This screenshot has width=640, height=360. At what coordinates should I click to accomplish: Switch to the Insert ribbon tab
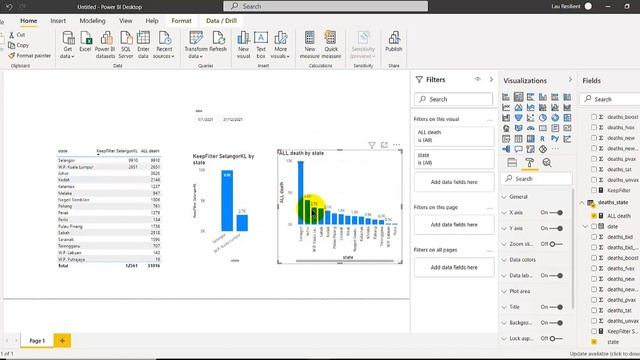tap(58, 21)
